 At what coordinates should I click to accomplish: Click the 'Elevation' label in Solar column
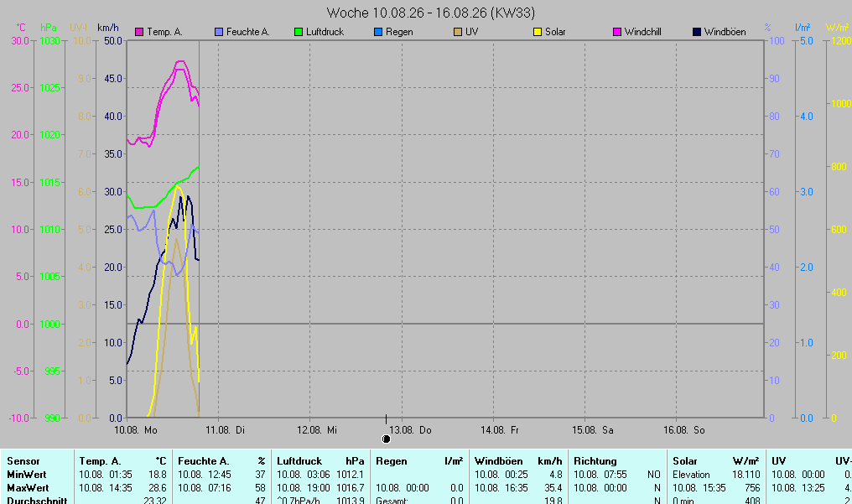coord(691,475)
